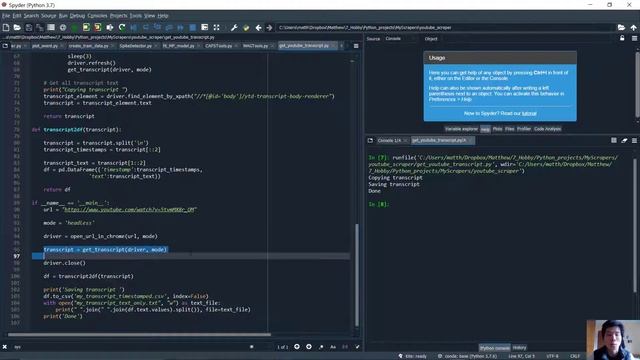Toggle replace option in find bar
The height and width of the screenshot is (360, 640).
[x=357, y=347]
